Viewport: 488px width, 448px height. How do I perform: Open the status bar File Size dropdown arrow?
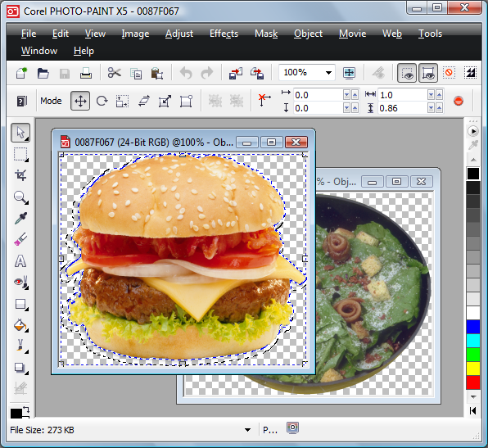pyautogui.click(x=248, y=430)
